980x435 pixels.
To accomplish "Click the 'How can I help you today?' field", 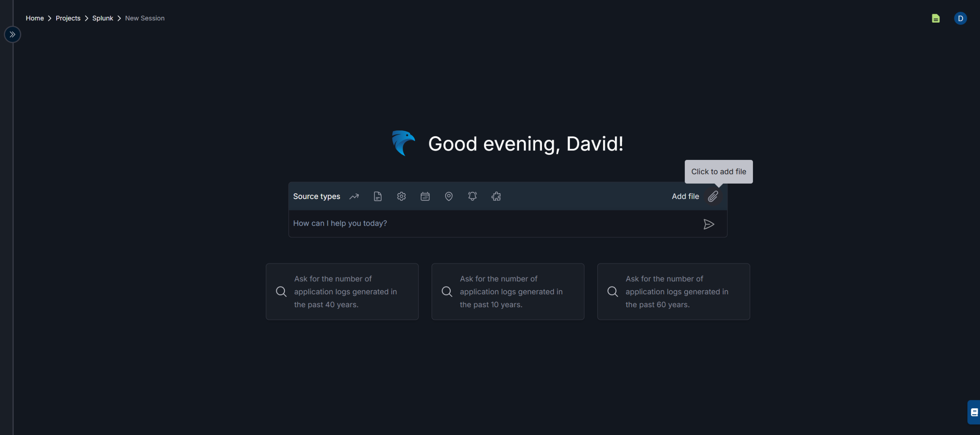I will [494, 223].
